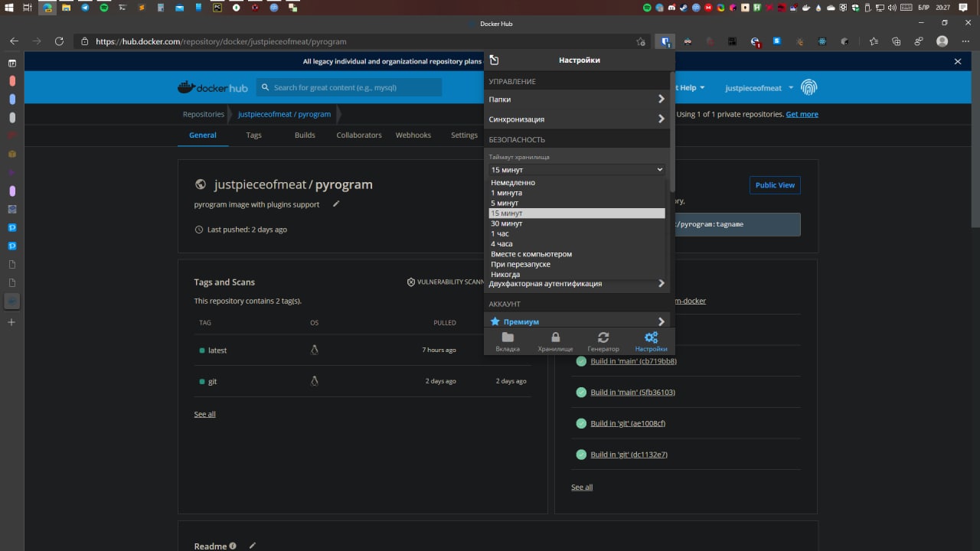This screenshot has height=551, width=980.
Task: Open the Вкладка tab in Bitwarden
Action: (508, 341)
